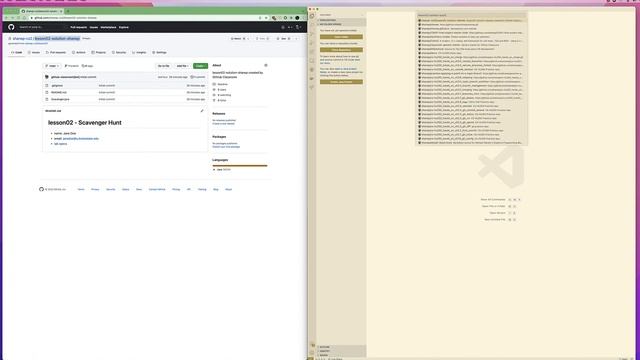Click Open Folder button in VS Code
This screenshot has height=360, width=640.
pyautogui.click(x=341, y=37)
